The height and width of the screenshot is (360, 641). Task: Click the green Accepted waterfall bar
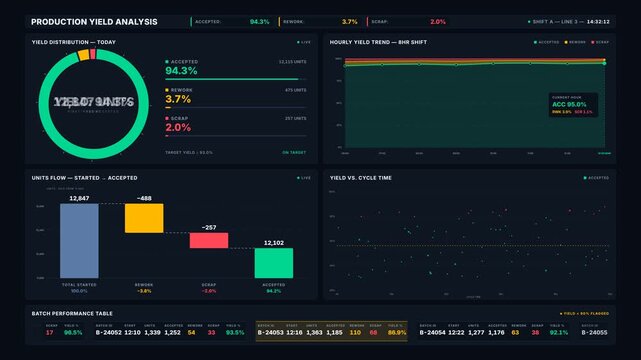273,263
